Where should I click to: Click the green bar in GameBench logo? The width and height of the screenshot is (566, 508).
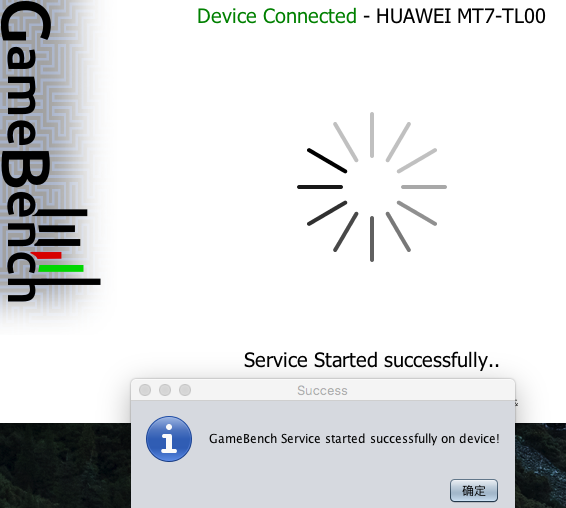(x=61, y=268)
